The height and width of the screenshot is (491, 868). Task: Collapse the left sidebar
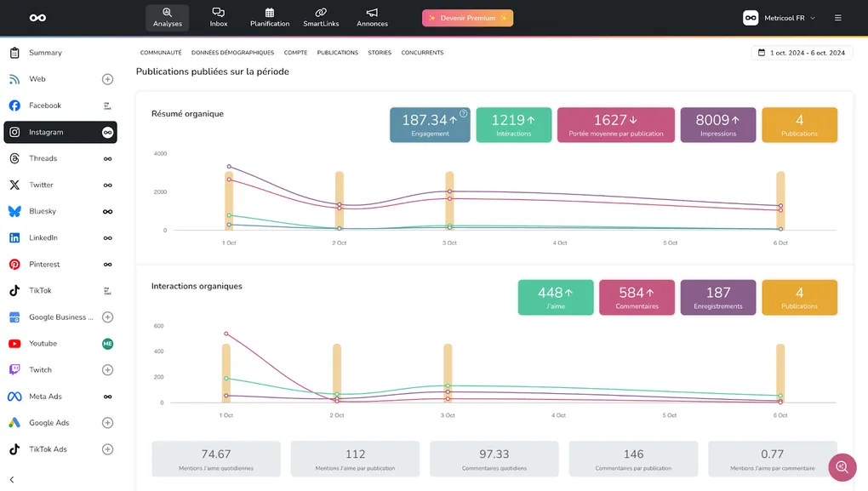(12, 480)
